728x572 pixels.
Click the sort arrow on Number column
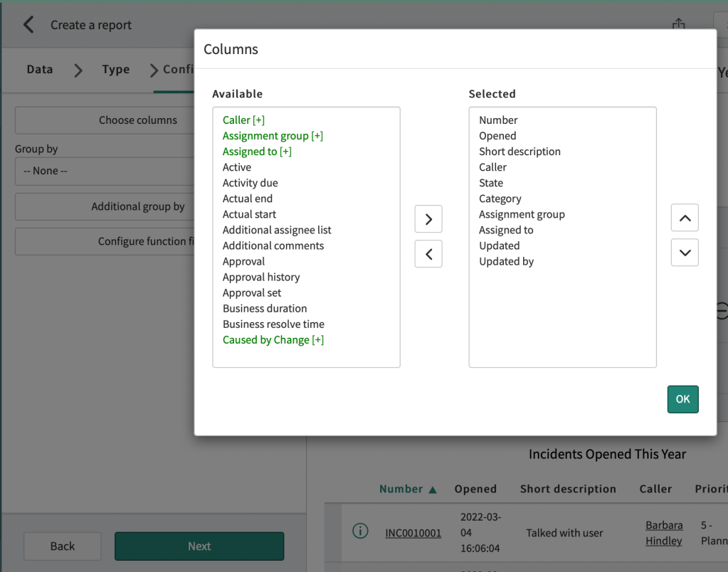pos(433,489)
